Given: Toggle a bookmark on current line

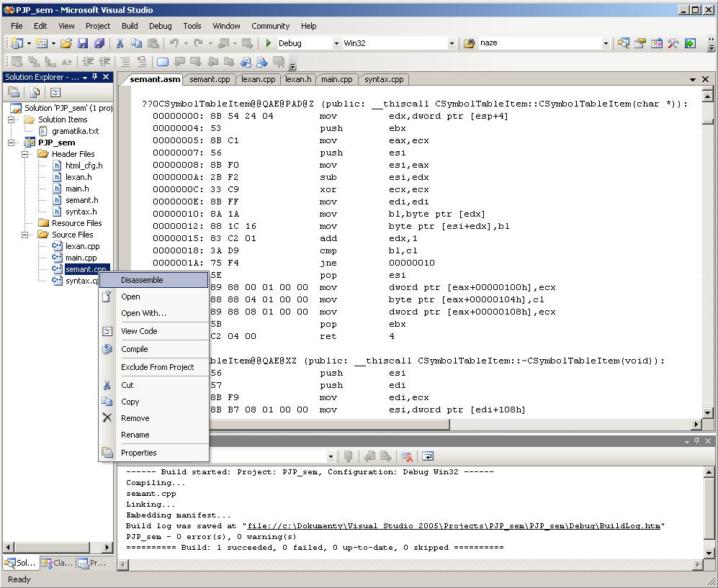Looking at the screenshot, I should pyautogui.click(x=163, y=62).
